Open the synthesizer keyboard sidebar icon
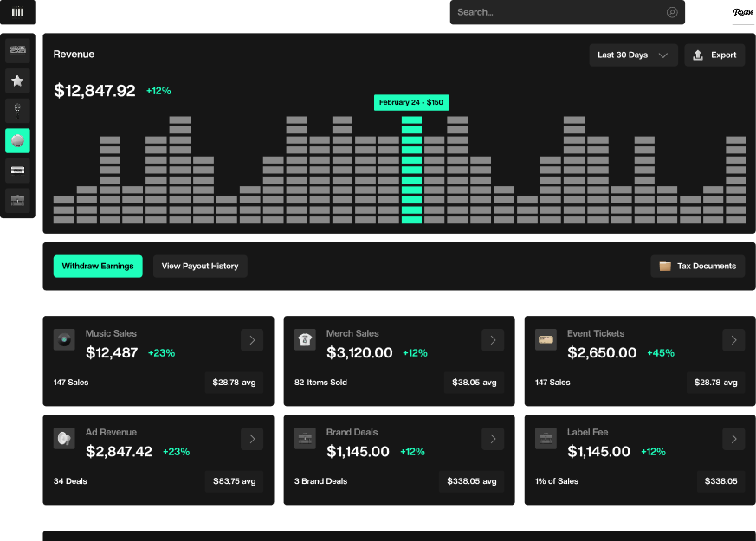756x541 pixels. pos(18,50)
